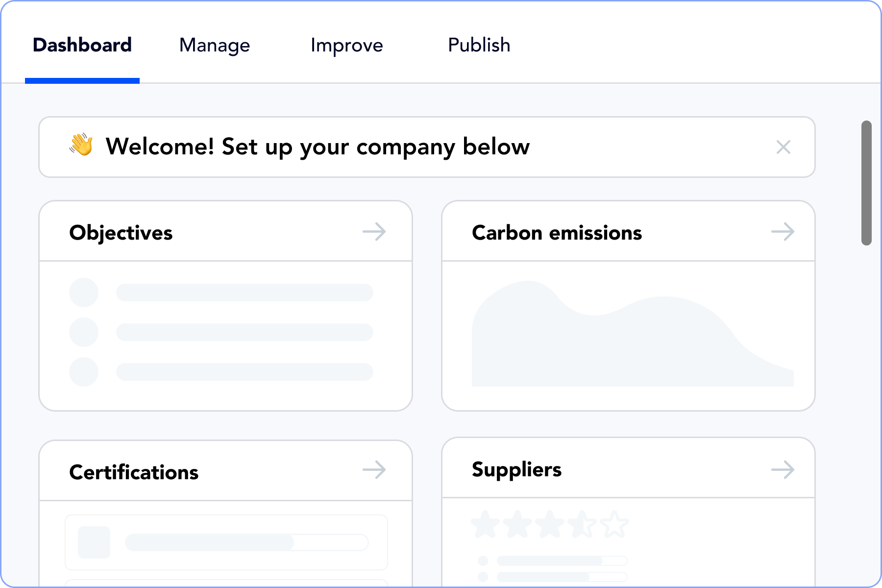Go to the Improve section
Image resolution: width=882 pixels, height=588 pixels.
346,45
